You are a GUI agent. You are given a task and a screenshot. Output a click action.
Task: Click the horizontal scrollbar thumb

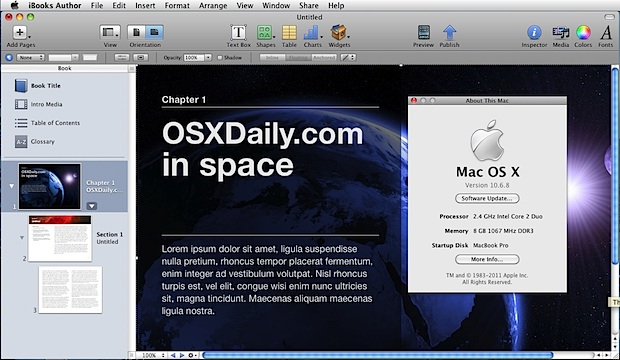[x=378, y=355]
